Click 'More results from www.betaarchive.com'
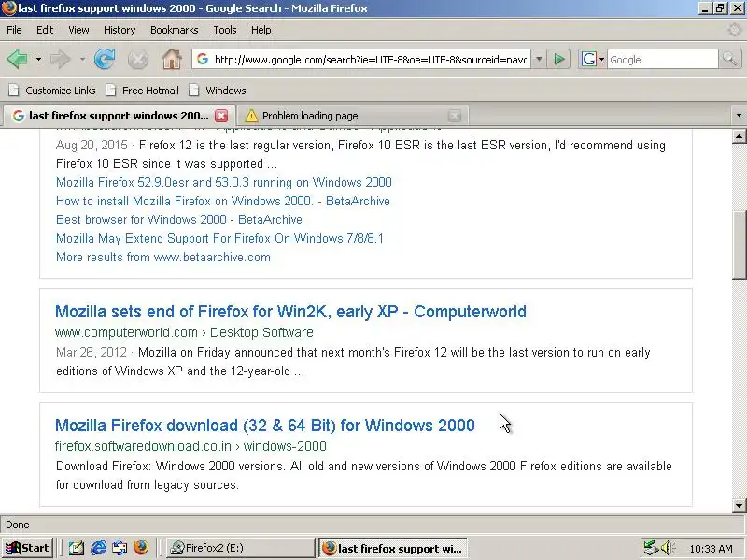 (163, 258)
